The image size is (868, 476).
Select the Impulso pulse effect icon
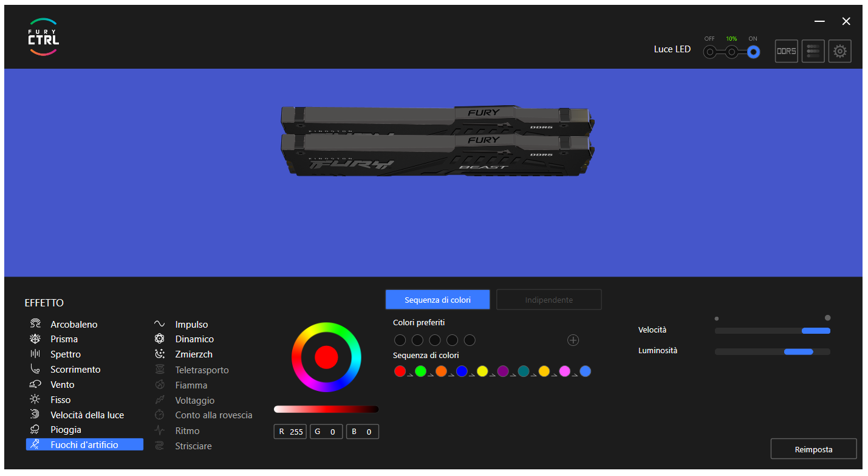(160, 325)
